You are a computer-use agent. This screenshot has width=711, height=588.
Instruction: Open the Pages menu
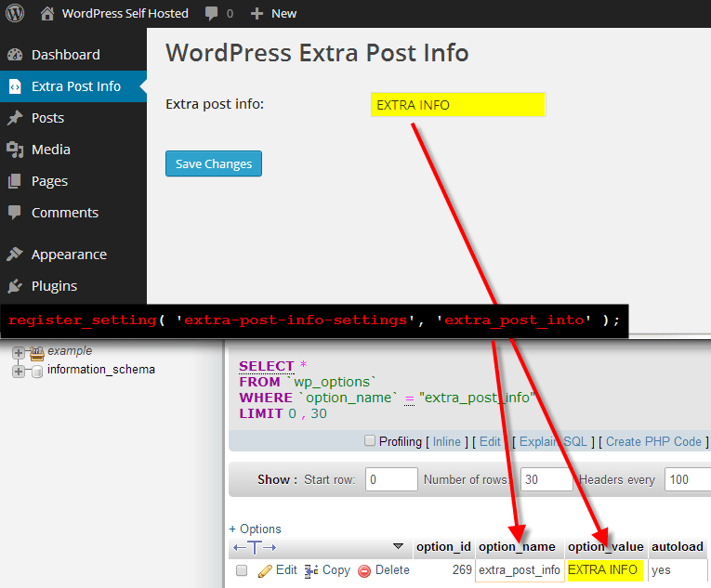point(73,181)
